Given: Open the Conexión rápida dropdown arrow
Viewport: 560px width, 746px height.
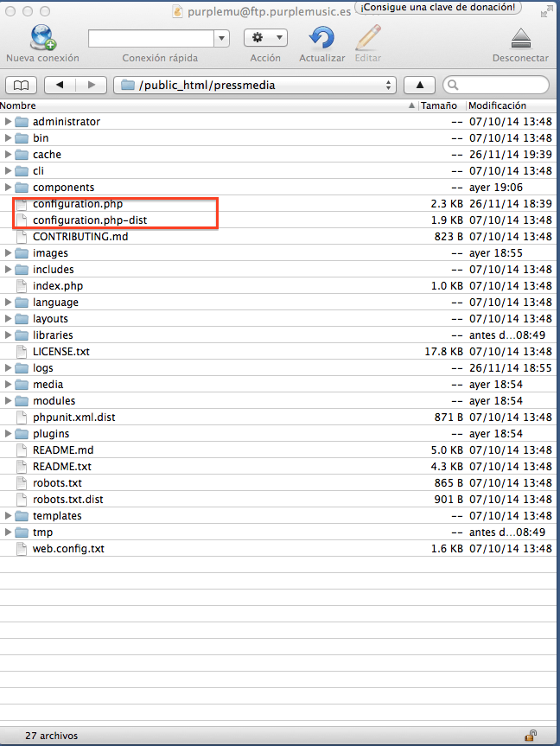Looking at the screenshot, I should coord(221,39).
